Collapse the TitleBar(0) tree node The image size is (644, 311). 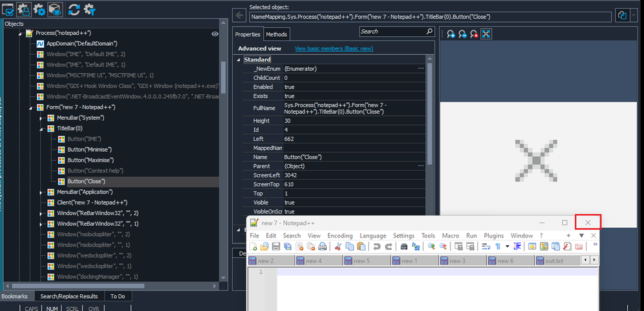(42, 128)
